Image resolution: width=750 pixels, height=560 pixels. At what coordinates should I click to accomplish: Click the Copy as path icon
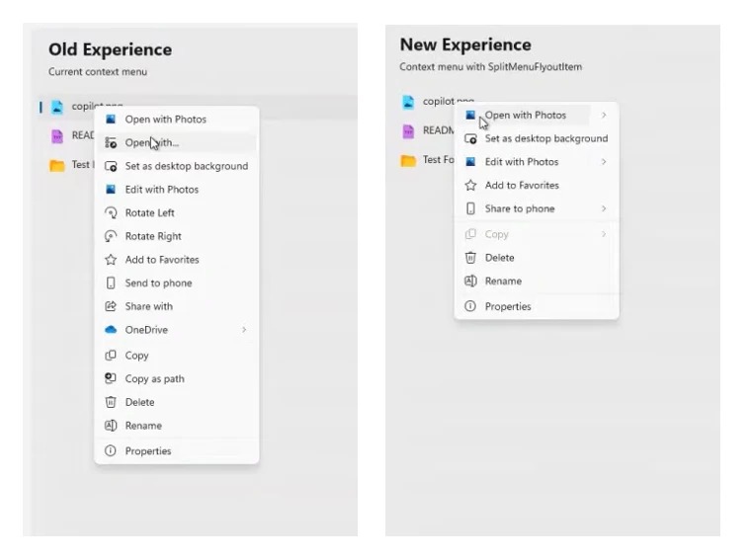click(x=112, y=378)
